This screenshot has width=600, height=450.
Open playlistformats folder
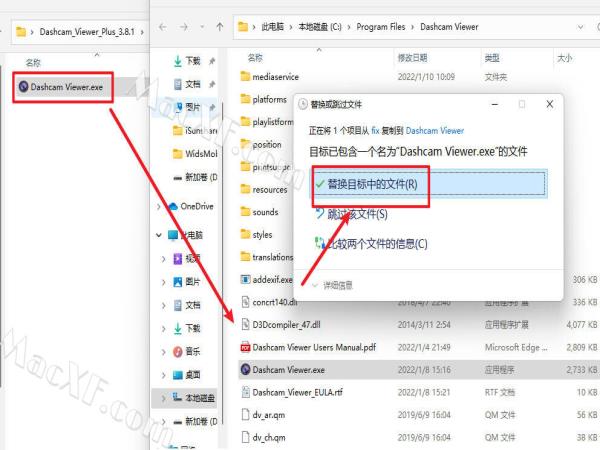[x=267, y=122]
